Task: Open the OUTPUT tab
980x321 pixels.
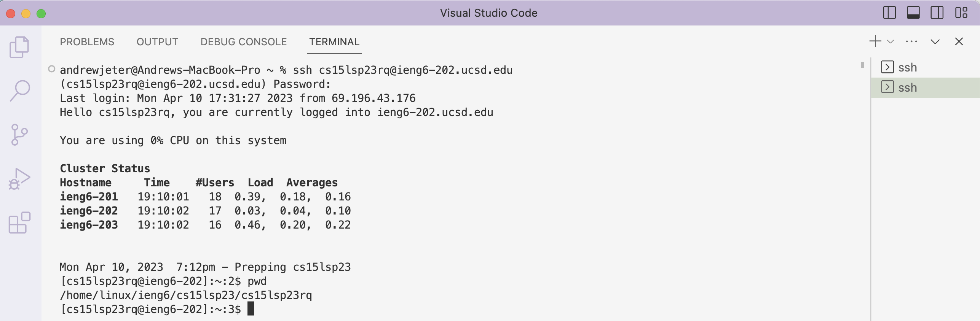Action: pos(157,42)
